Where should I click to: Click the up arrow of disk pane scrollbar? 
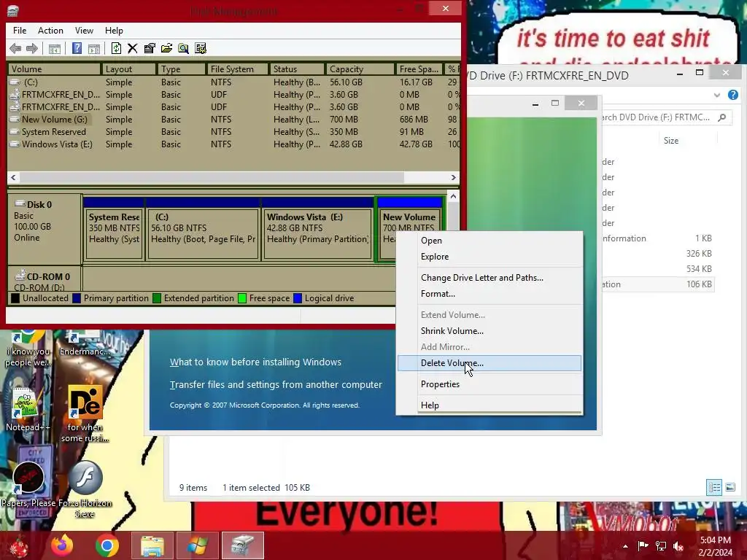[453, 196]
